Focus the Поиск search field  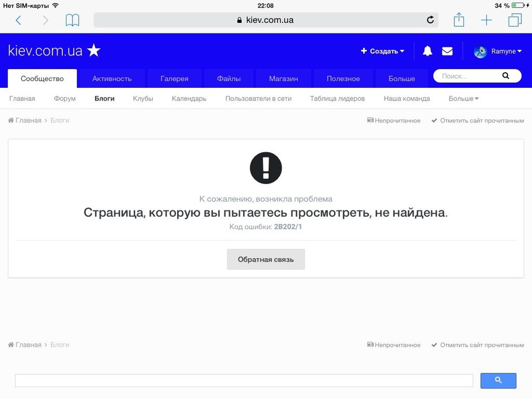pos(468,76)
